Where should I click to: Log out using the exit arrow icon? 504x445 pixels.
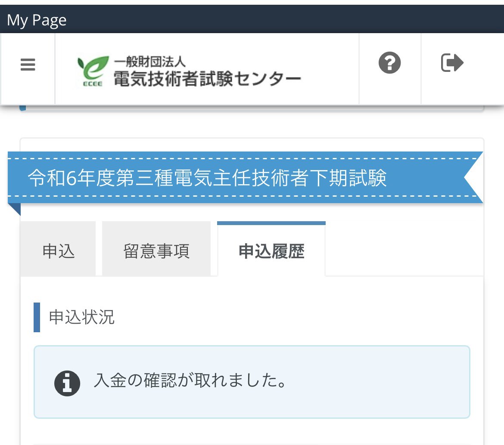(x=452, y=63)
